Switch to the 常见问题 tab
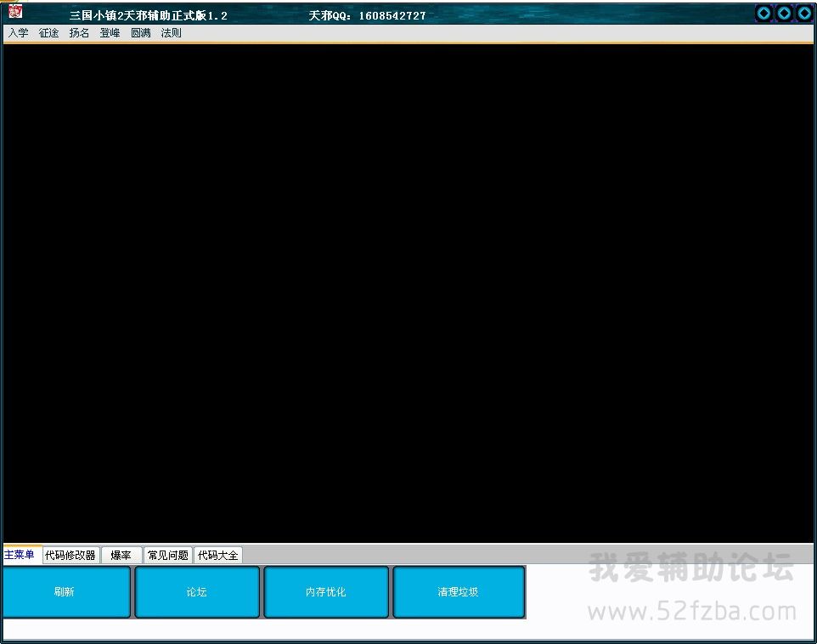Viewport: 817px width, 644px height. pos(168,556)
